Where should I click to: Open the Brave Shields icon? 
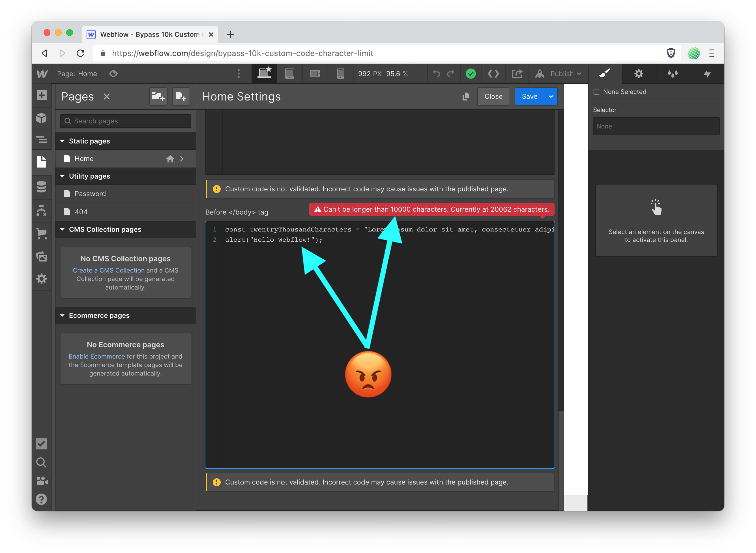671,53
